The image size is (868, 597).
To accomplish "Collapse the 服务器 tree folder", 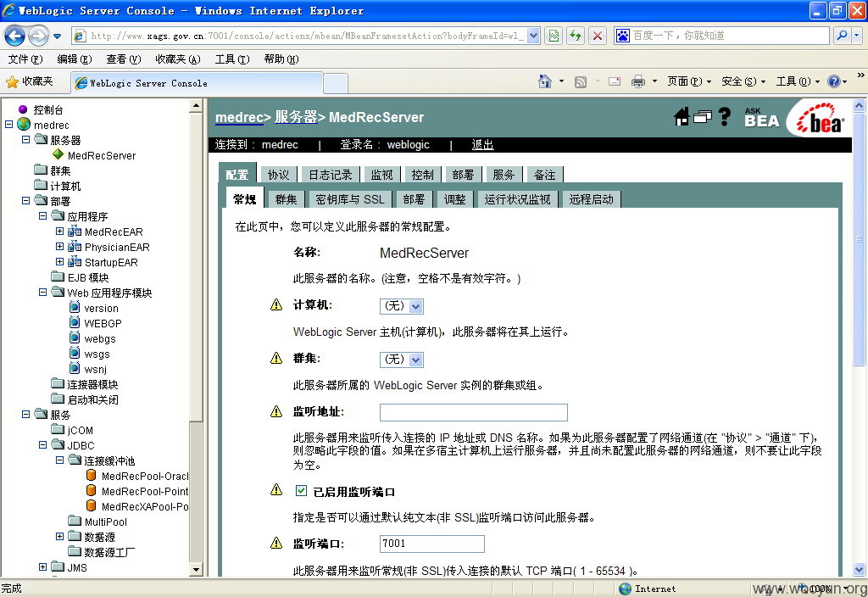I will tap(26, 140).
